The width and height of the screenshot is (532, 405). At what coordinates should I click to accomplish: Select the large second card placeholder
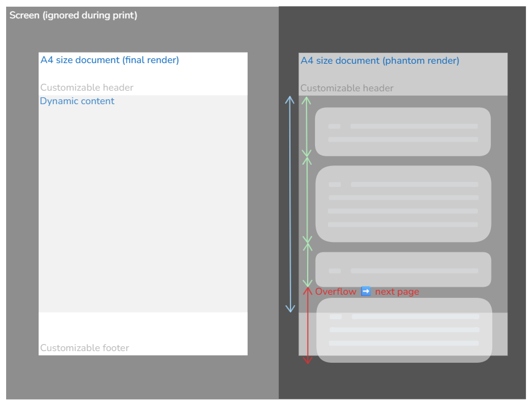pos(402,203)
